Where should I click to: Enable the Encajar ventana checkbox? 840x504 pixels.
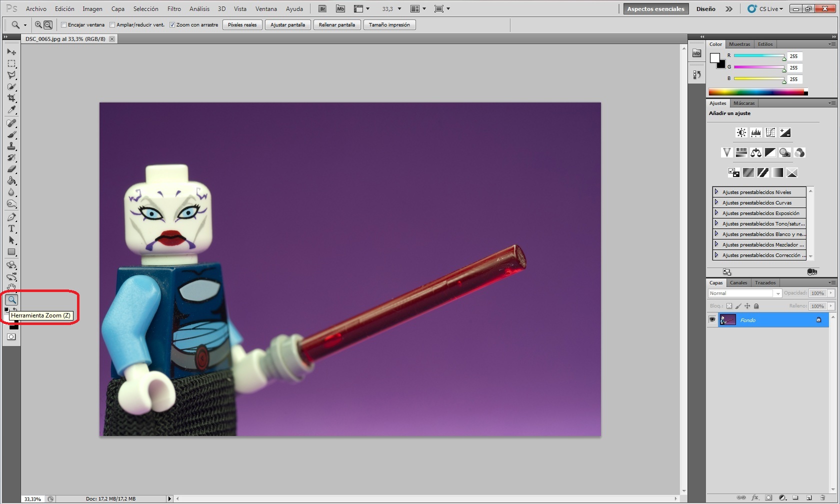pyautogui.click(x=64, y=24)
